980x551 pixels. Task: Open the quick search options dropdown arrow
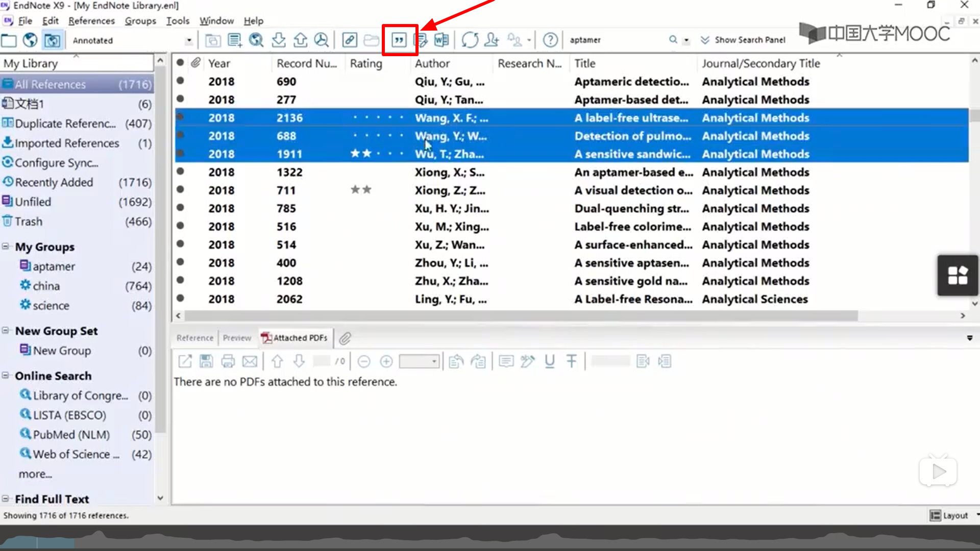pyautogui.click(x=686, y=40)
